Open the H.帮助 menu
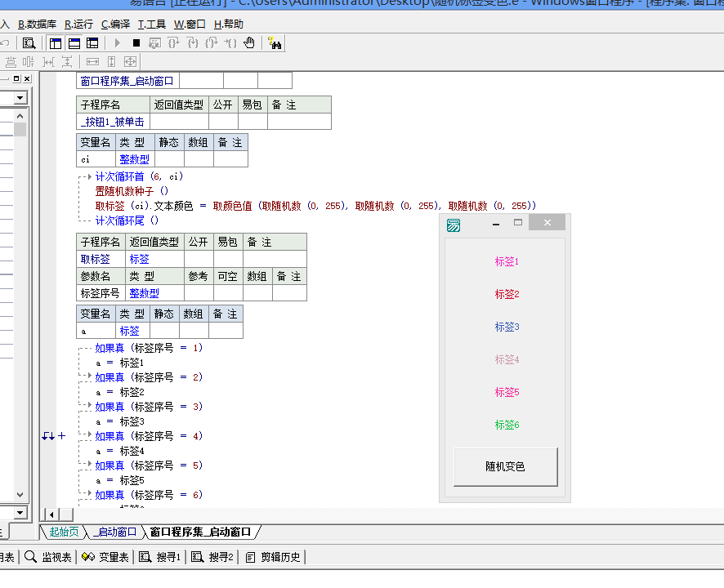This screenshot has width=724, height=588. coord(229,24)
